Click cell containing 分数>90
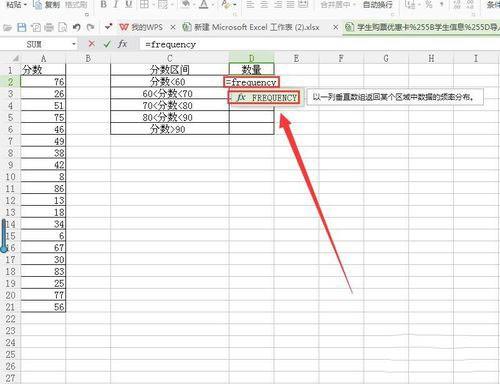The width and height of the screenshot is (500, 384). point(170,129)
